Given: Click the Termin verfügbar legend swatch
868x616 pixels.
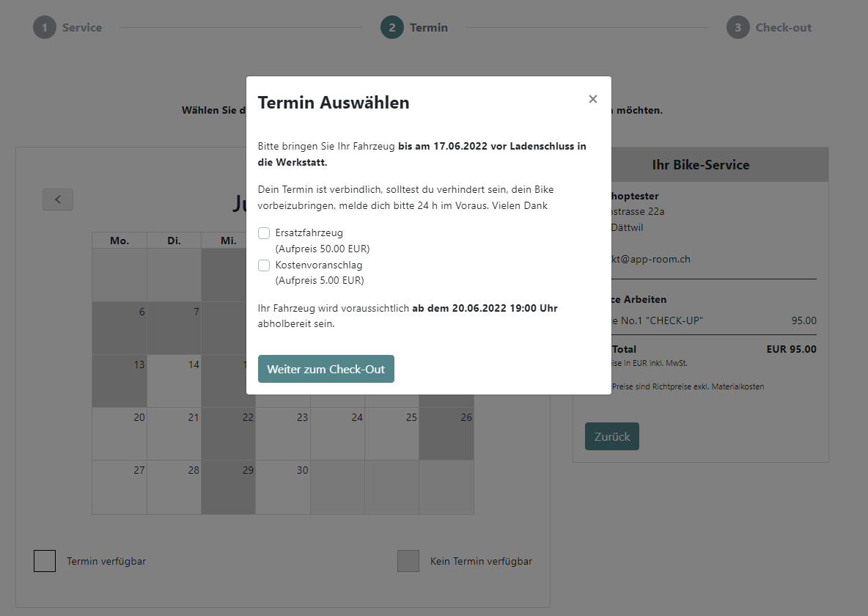Looking at the screenshot, I should pos(45,561).
